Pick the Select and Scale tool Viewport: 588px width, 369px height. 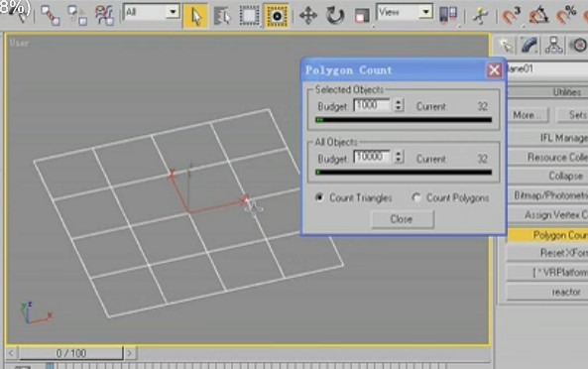(x=362, y=16)
